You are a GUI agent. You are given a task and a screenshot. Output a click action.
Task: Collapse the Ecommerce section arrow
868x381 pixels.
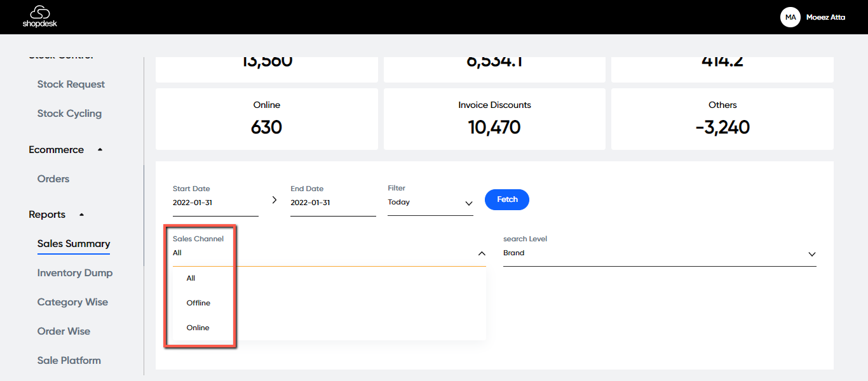[x=100, y=150]
